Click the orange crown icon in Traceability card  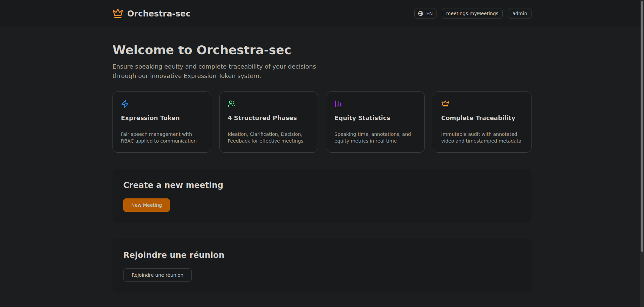(445, 104)
